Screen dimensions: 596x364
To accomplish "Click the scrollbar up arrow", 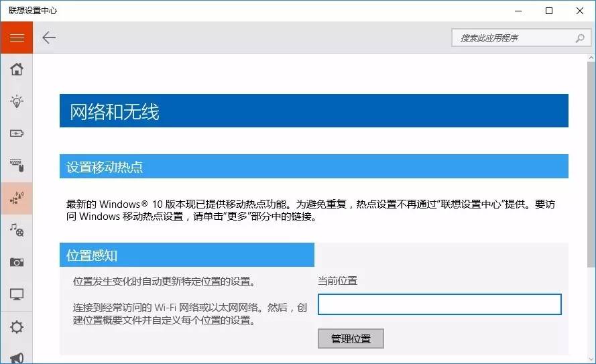I will [x=591, y=58].
